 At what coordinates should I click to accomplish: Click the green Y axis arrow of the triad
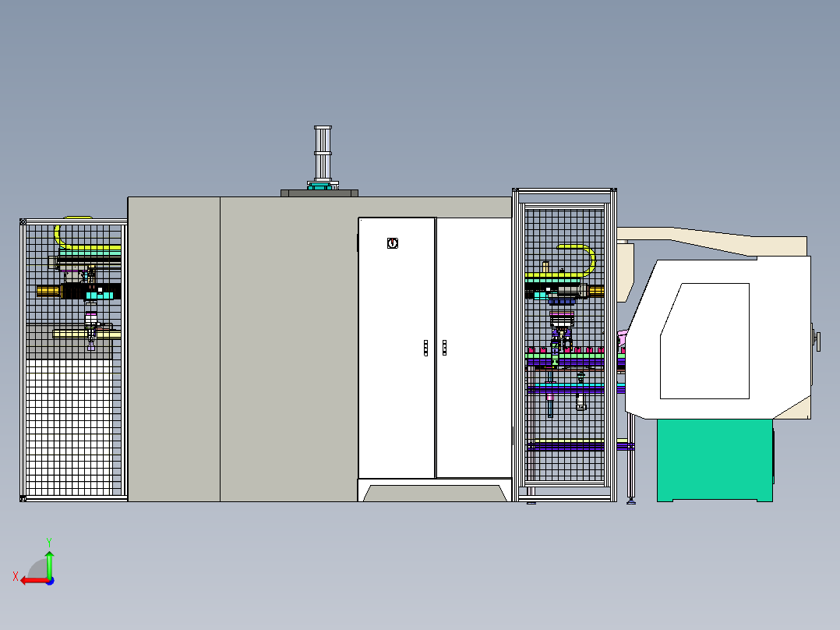tap(49, 564)
